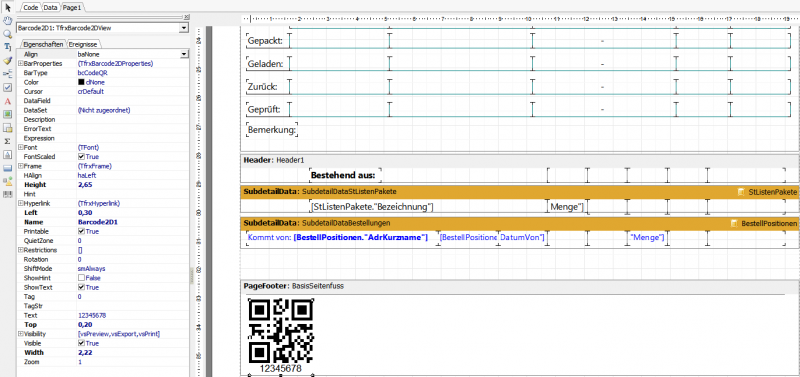Select the Edit Text tool

click(x=8, y=47)
